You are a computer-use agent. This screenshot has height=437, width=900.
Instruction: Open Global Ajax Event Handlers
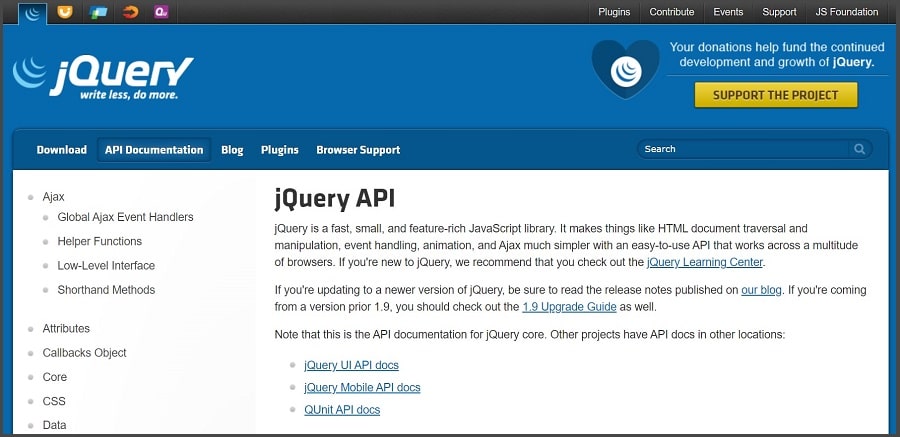(x=125, y=217)
